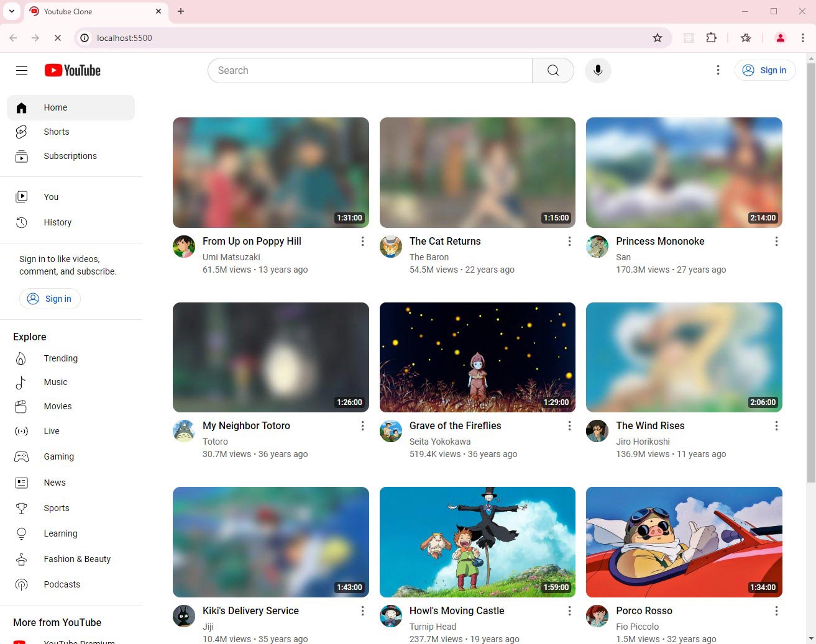Open Jiro Horikoshi channel avatar

tap(597, 431)
